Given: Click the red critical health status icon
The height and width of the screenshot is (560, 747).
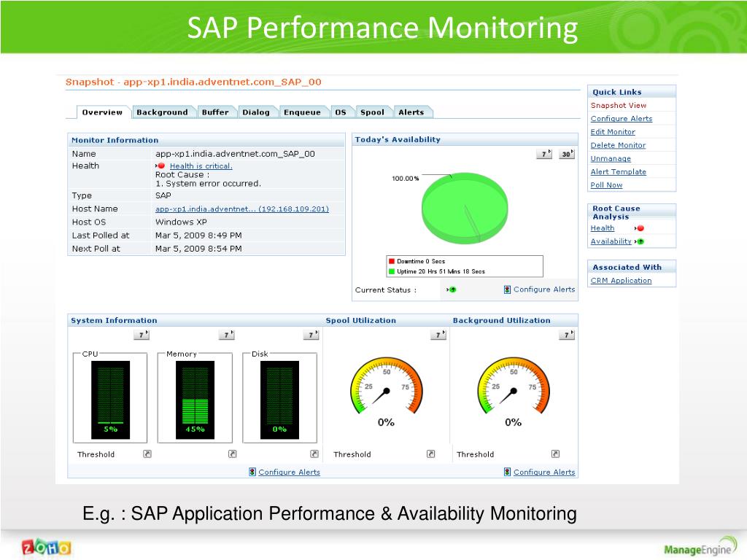Looking at the screenshot, I should [x=160, y=166].
